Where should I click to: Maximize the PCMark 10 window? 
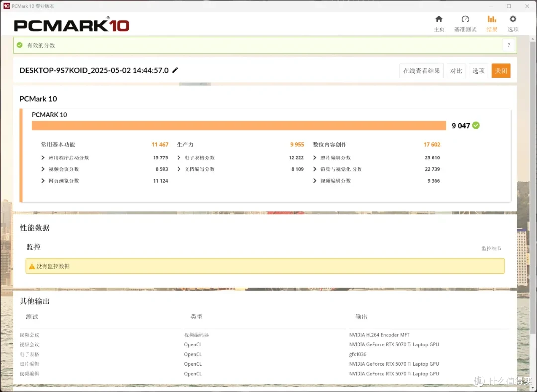coord(509,6)
